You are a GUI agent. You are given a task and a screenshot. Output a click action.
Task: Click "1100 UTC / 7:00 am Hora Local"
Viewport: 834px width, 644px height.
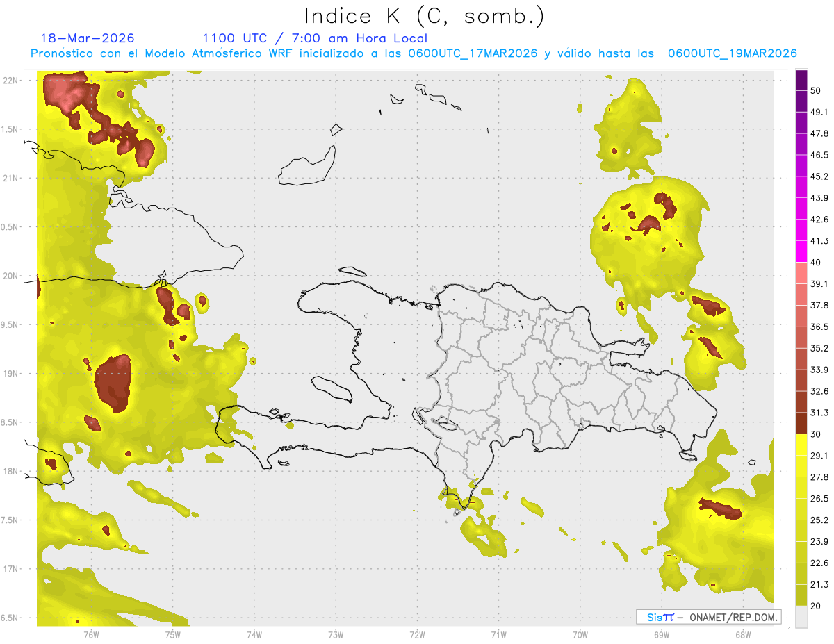[315, 38]
